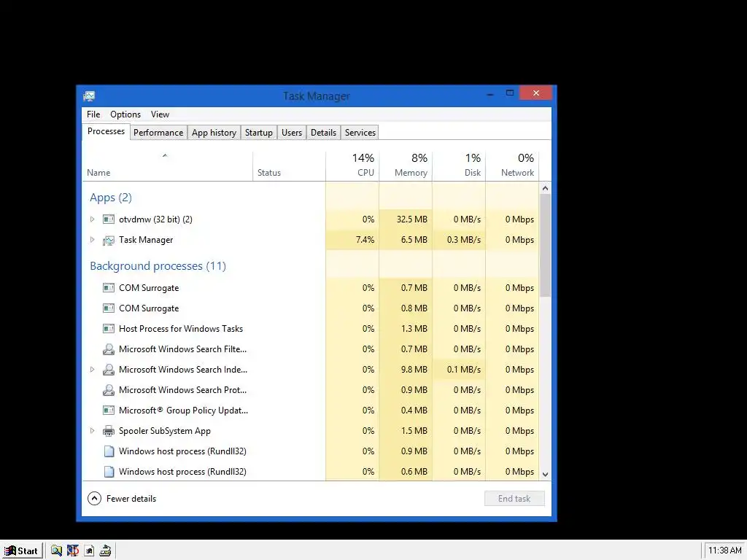
Task: Select the 1.5 MB memory cell
Action: [406, 431]
